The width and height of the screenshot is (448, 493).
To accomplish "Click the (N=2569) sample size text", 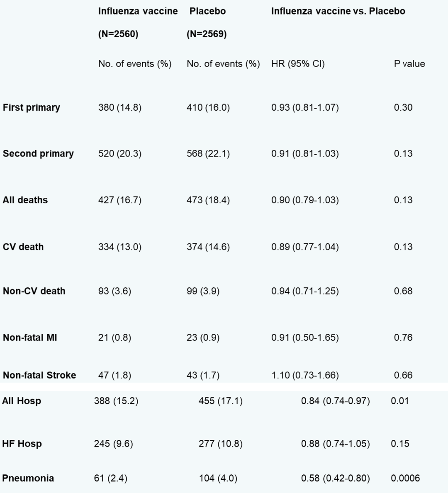I will [x=207, y=34].
